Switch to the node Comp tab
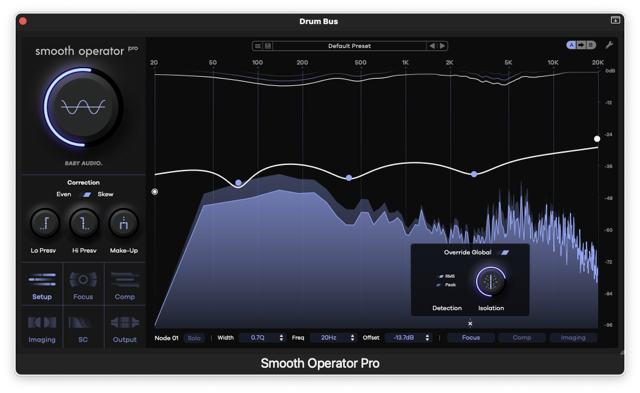Screen dimensions: 640x393 click(522, 337)
